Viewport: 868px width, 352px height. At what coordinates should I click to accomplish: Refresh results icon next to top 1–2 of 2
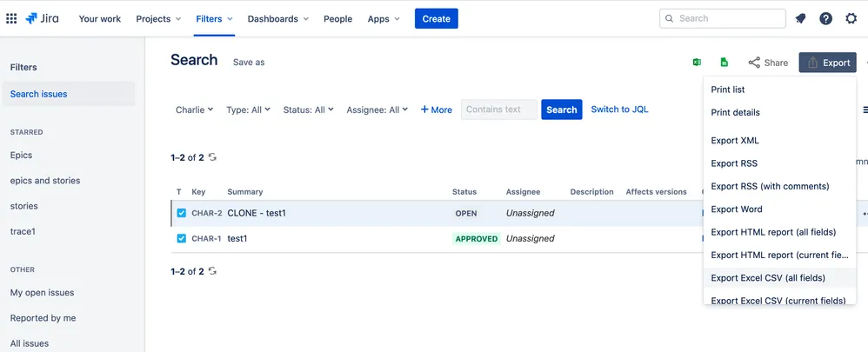click(212, 157)
